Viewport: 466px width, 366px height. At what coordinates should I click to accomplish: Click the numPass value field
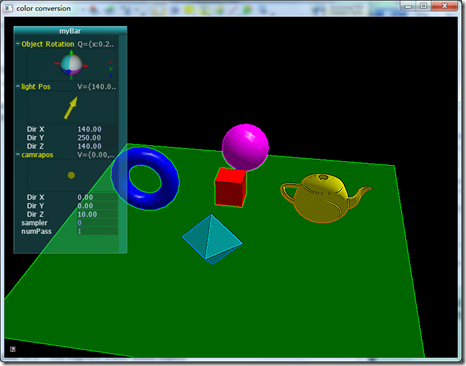tap(97, 231)
